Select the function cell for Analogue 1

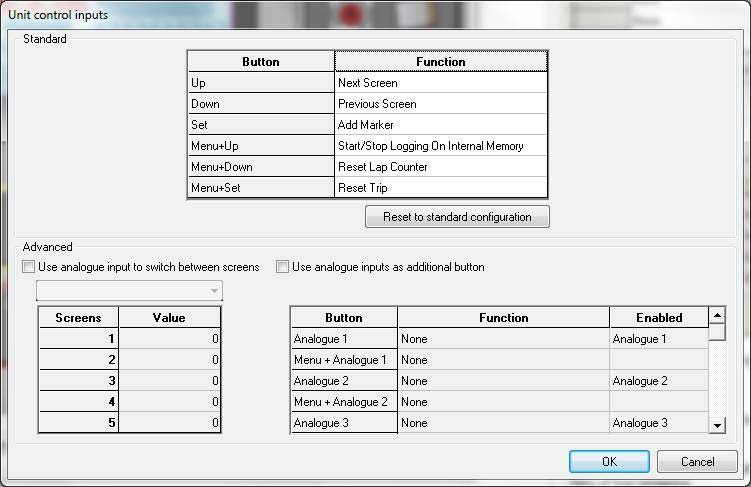(x=503, y=339)
